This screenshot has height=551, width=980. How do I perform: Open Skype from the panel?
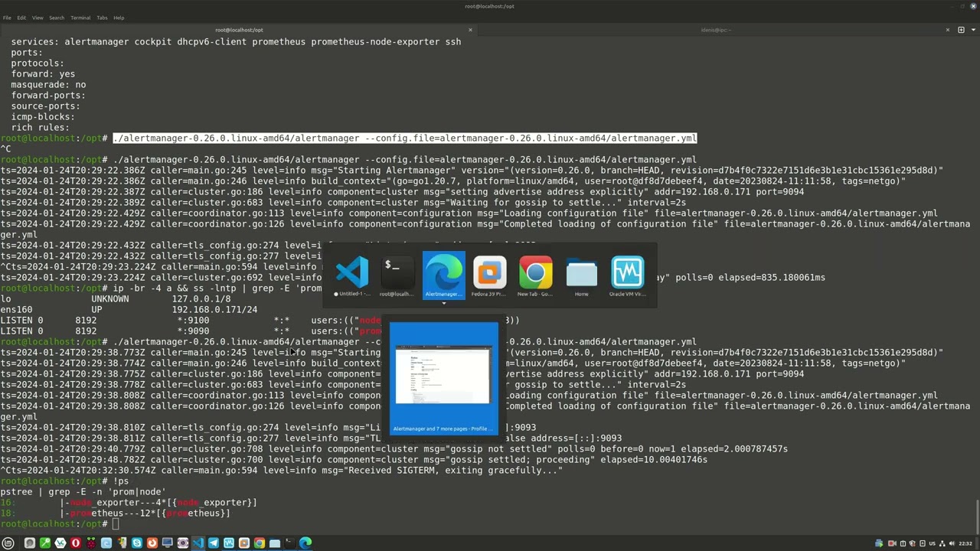click(x=137, y=543)
